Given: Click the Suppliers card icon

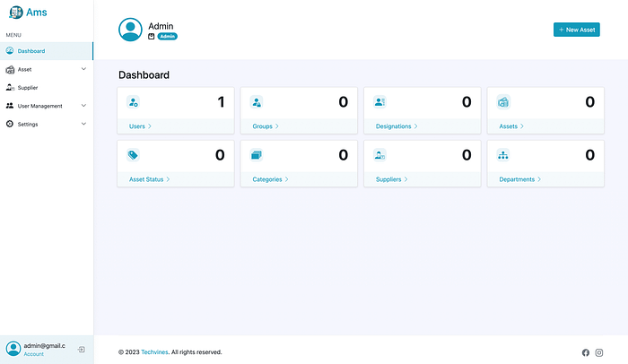Looking at the screenshot, I should (379, 155).
